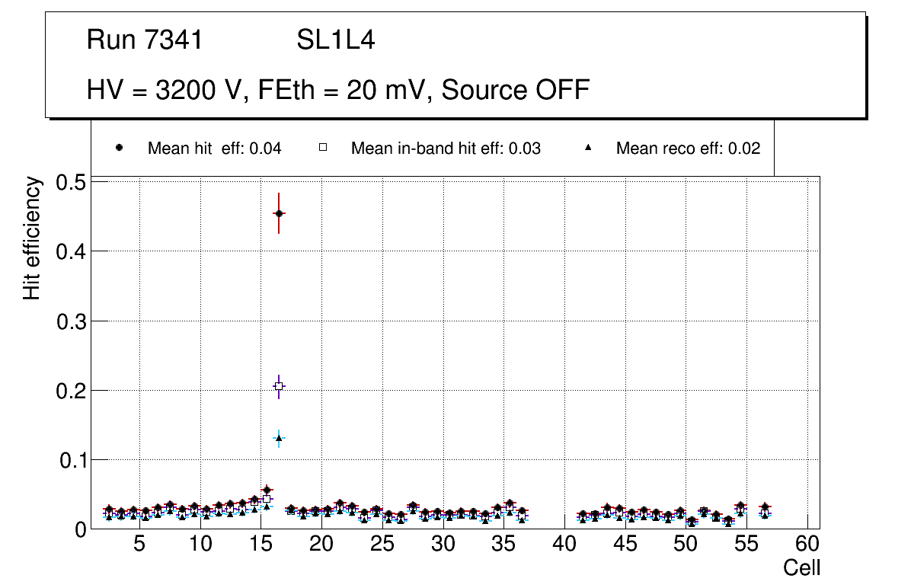Viewport: 911px width, 588px height.
Task: Click the 'Run 7341' title text
Action: coord(145,40)
